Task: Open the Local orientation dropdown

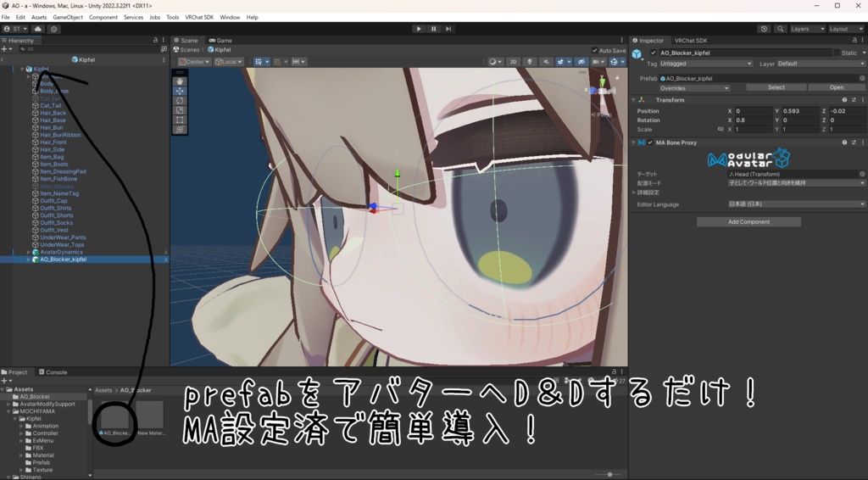Action: (x=229, y=61)
